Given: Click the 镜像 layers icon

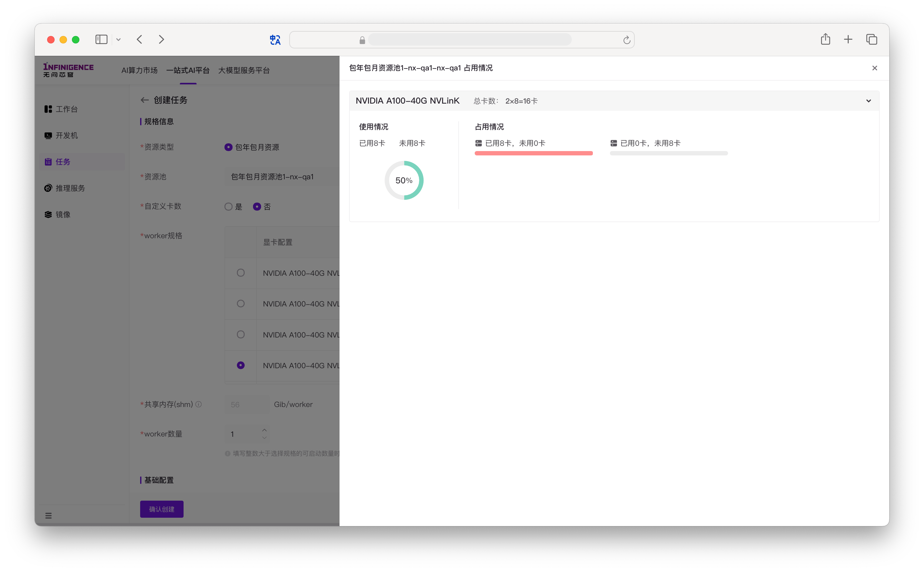Looking at the screenshot, I should [48, 215].
